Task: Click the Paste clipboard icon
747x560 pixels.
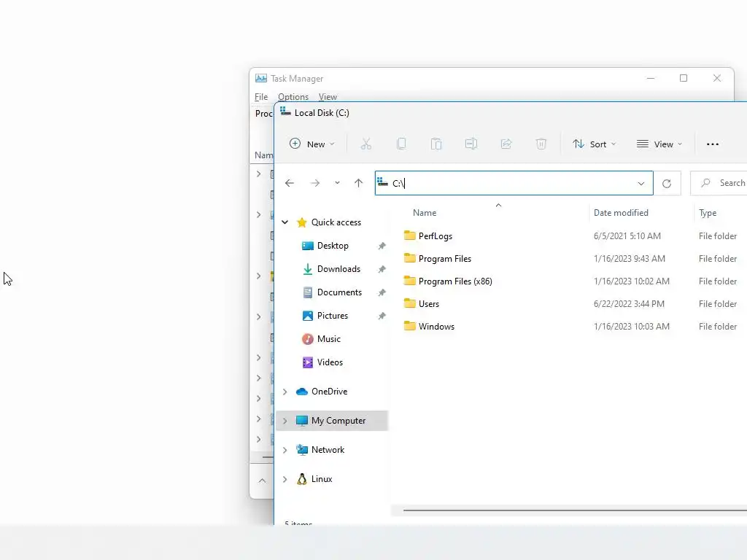Action: pos(436,144)
